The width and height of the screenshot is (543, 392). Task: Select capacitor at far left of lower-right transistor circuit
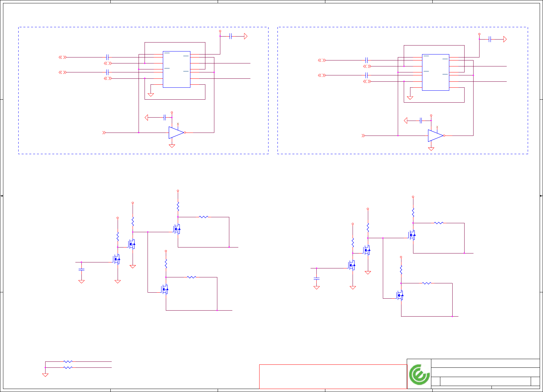click(x=317, y=278)
